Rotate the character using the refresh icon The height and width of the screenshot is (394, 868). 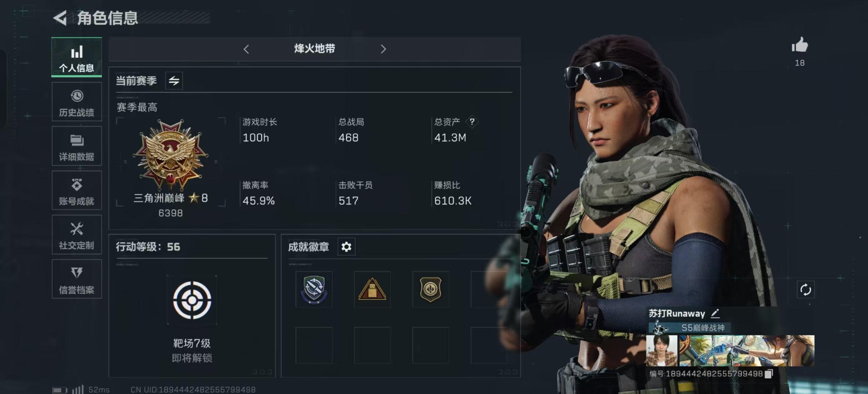[x=805, y=290]
